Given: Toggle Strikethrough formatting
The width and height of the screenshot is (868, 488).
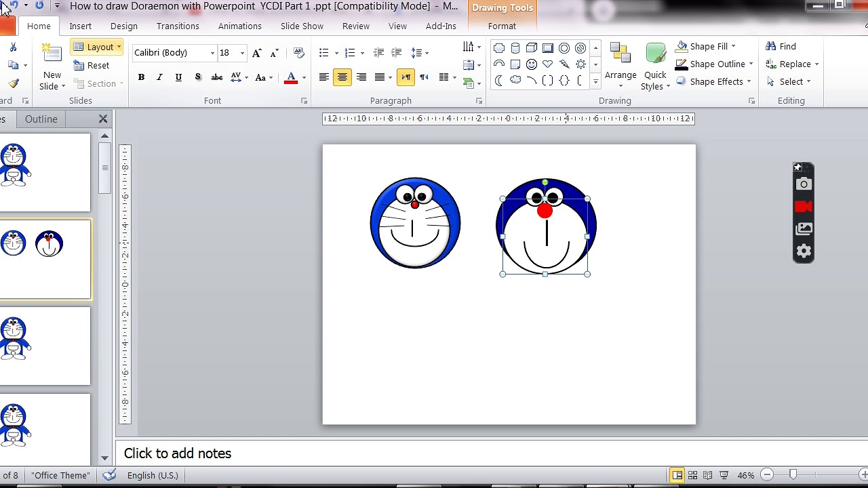Looking at the screenshot, I should [217, 77].
